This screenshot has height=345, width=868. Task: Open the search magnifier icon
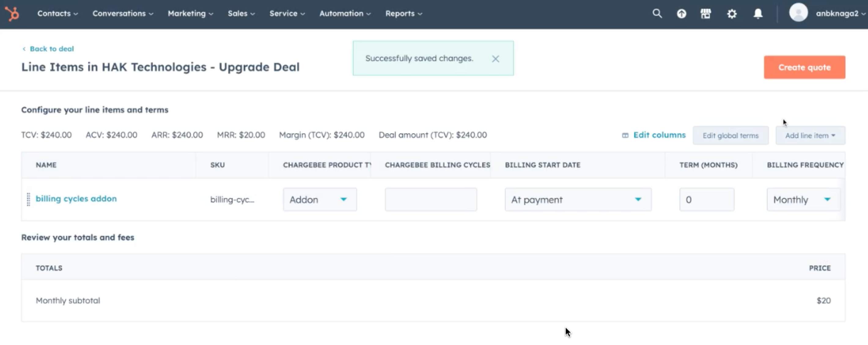tap(657, 13)
